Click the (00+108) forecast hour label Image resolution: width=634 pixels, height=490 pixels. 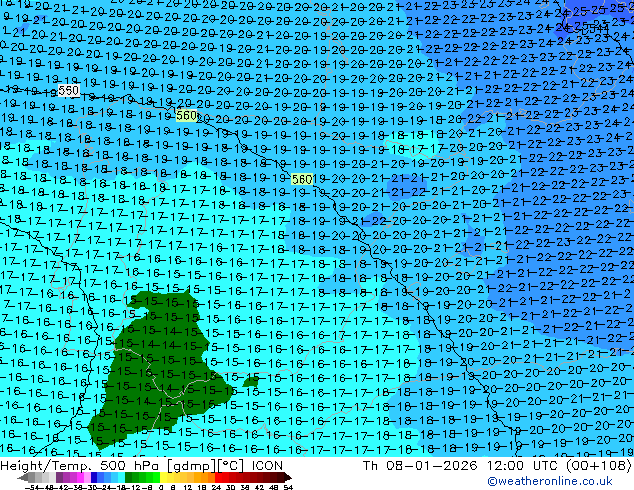pyautogui.click(x=599, y=466)
